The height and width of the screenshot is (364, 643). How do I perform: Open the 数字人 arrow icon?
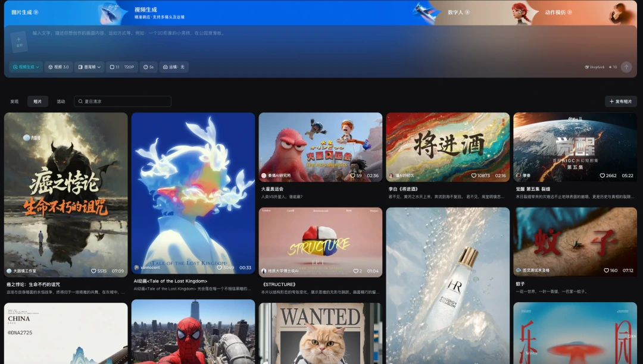coord(467,12)
